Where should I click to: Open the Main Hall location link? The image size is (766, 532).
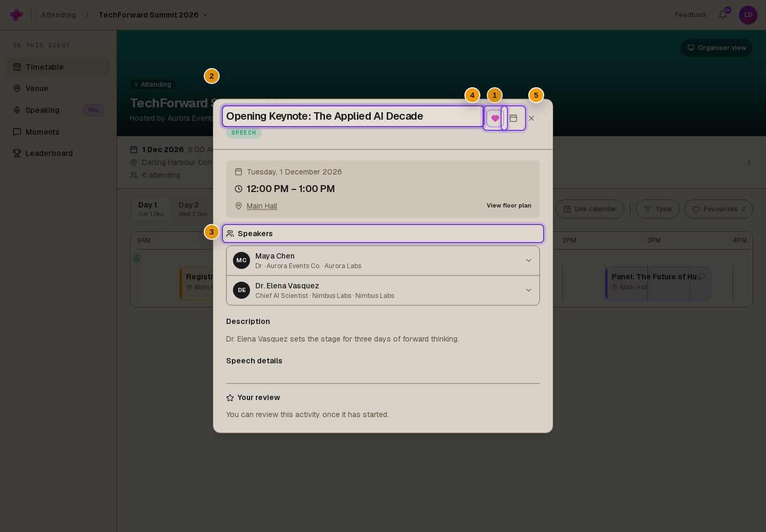click(262, 206)
